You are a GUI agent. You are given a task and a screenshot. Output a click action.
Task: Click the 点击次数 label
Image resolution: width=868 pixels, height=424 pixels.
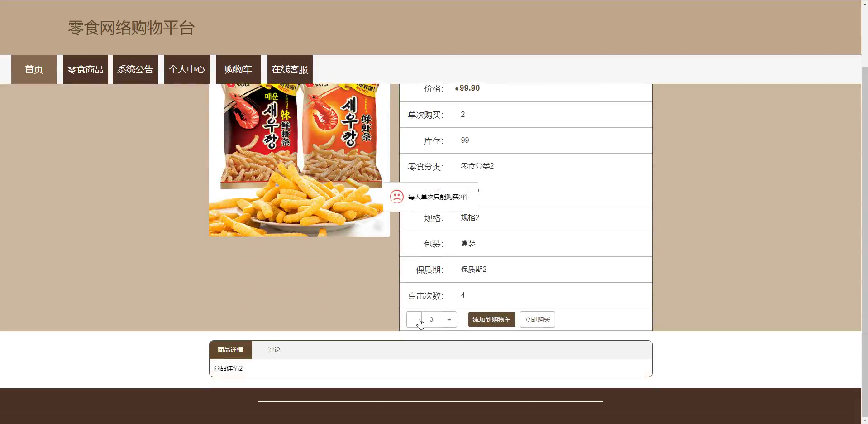pyautogui.click(x=426, y=296)
